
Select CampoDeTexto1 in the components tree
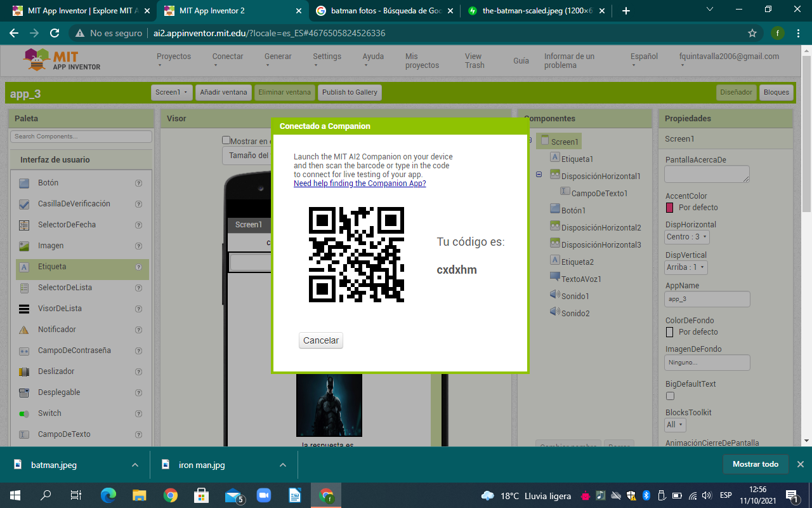(x=599, y=193)
